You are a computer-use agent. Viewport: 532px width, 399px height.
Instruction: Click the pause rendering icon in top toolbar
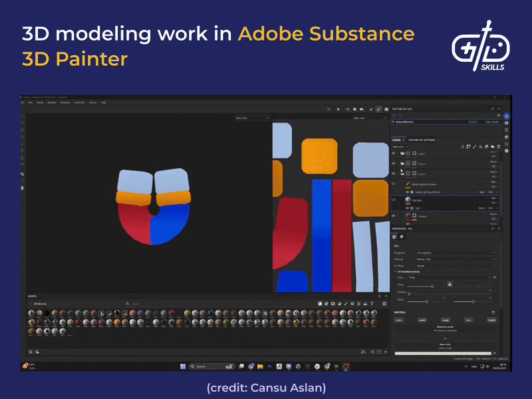click(x=338, y=109)
